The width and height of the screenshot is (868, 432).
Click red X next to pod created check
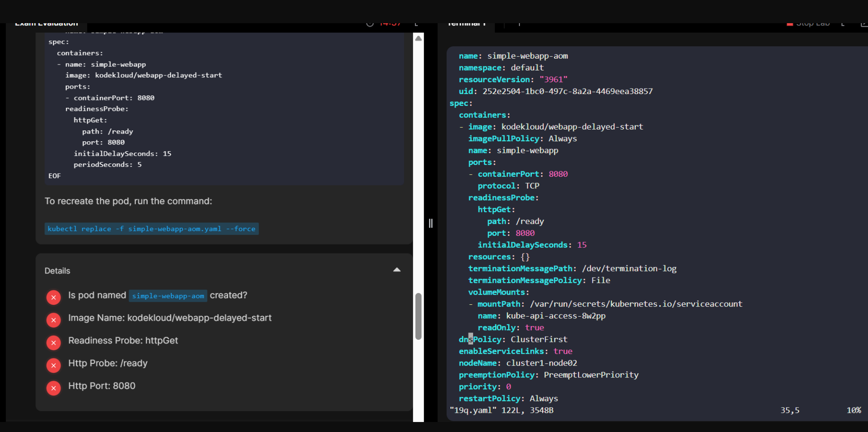54,298
